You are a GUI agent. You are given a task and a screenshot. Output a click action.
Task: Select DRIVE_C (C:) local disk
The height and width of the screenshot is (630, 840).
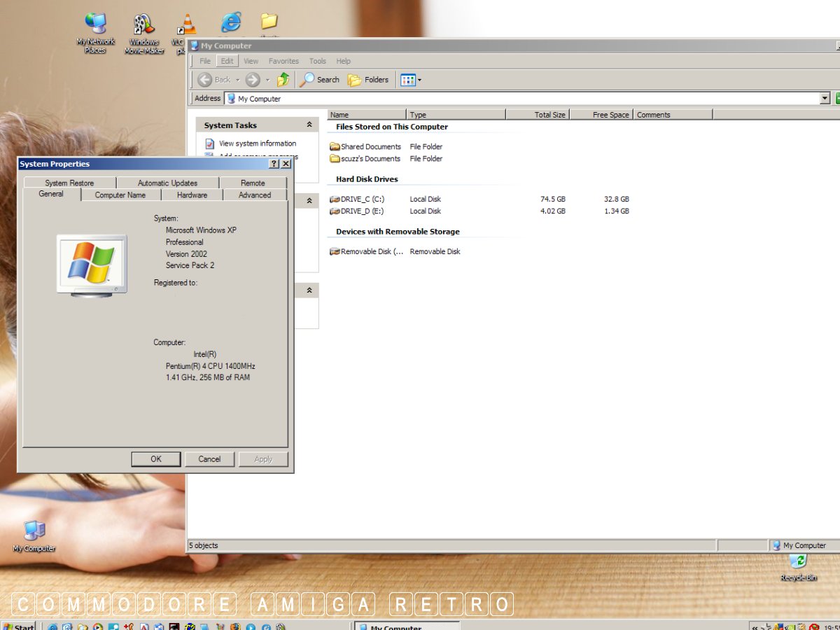click(x=361, y=199)
